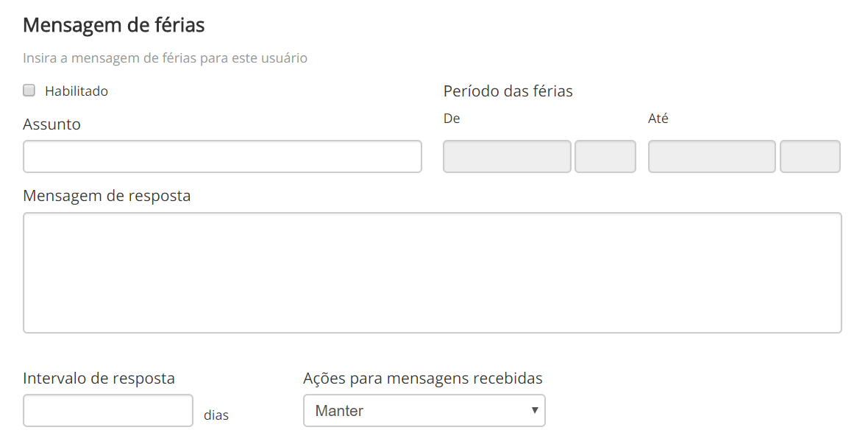Click the Assunto field label
This screenshot has width=868, height=444.
51,124
